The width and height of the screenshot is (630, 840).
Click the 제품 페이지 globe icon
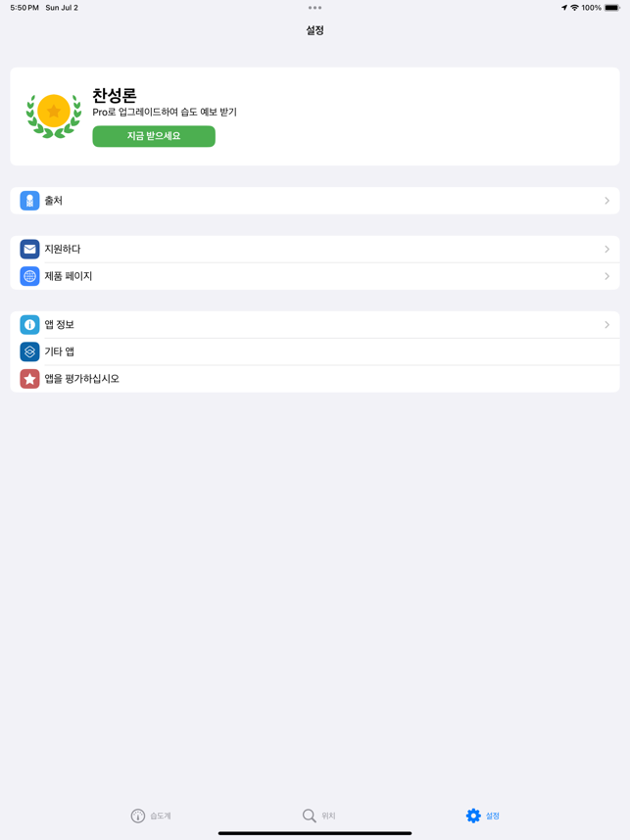29,276
